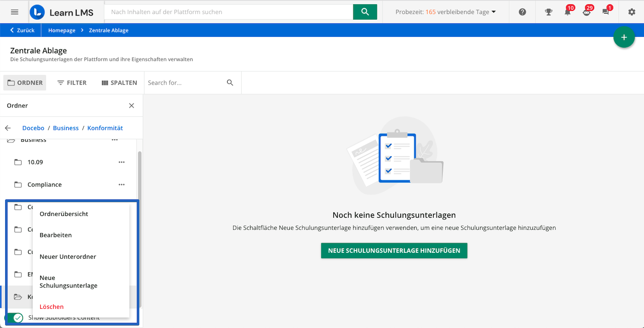
Task: Open notifications via the bell icon
Action: tap(568, 13)
